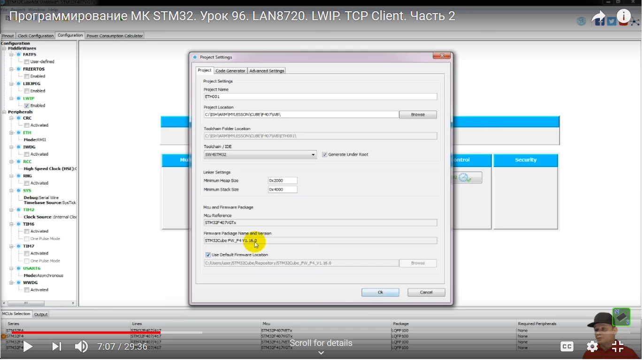Click the Minimum Stack Size field
This screenshot has width=644, height=360.
pyautogui.click(x=283, y=190)
